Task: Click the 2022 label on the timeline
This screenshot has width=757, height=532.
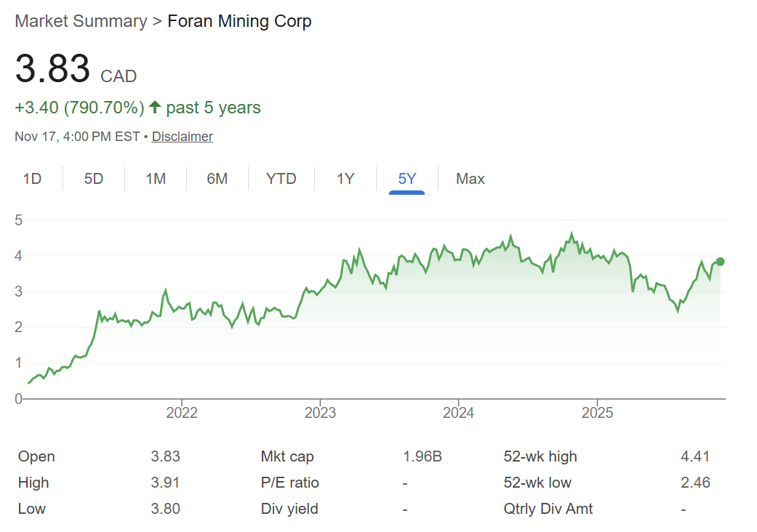Action: (x=181, y=413)
